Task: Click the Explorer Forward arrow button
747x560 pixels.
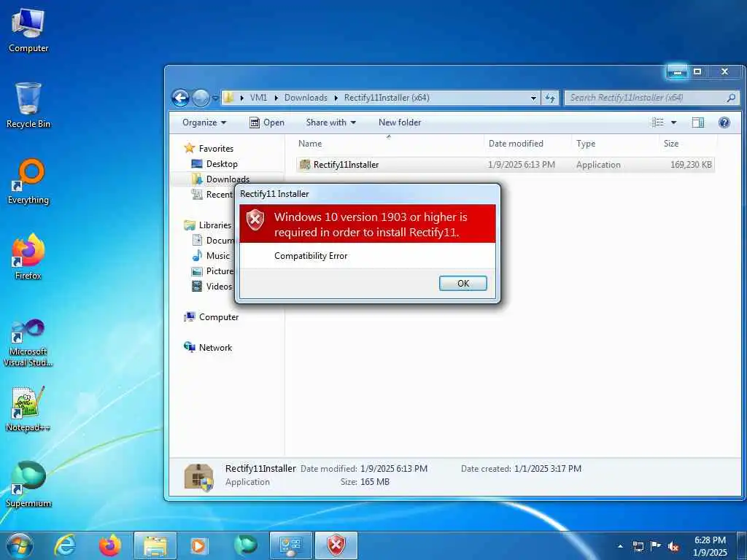Action: [x=201, y=98]
